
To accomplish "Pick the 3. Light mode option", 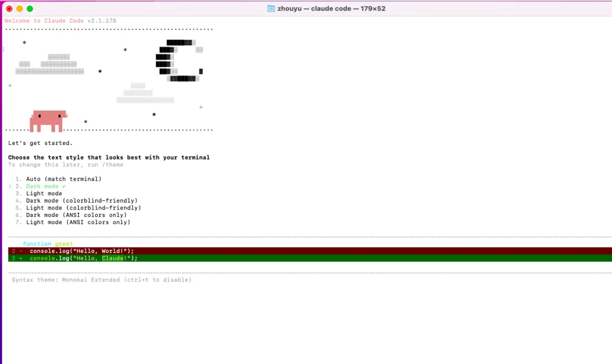I will point(39,193).
